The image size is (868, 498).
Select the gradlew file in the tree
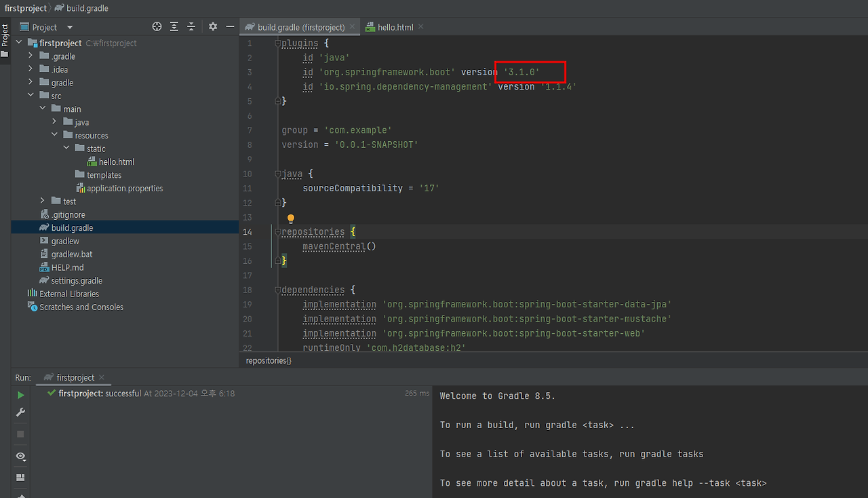coord(65,242)
